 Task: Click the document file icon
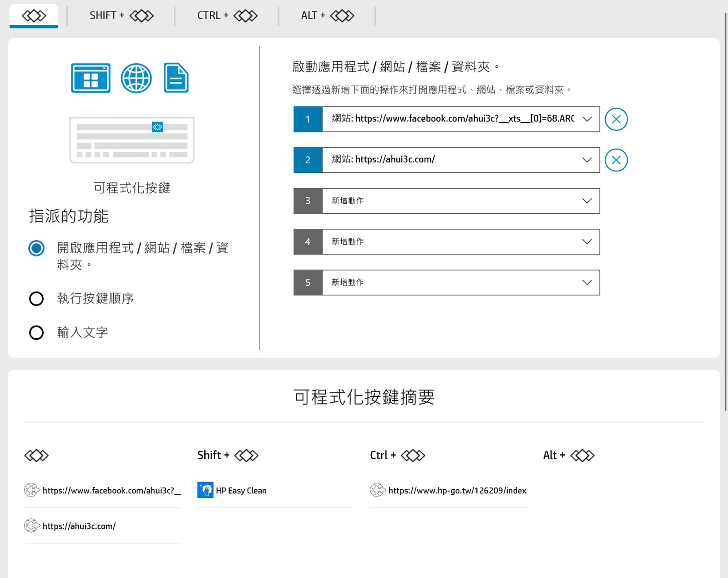(176, 78)
